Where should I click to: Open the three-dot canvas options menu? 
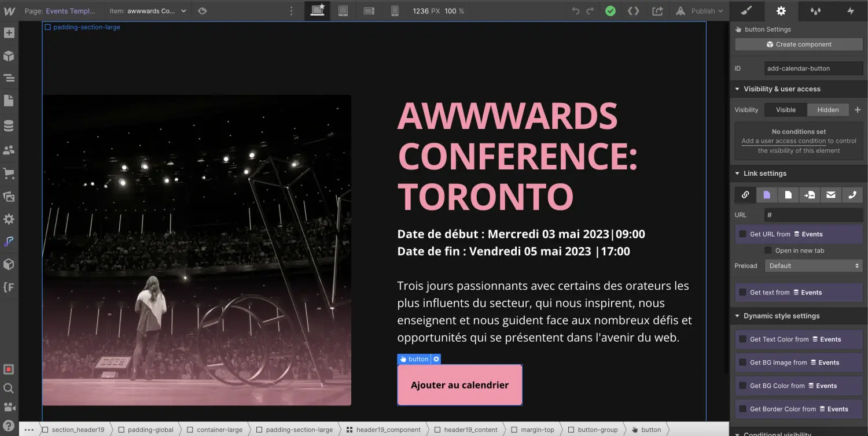[x=291, y=11]
